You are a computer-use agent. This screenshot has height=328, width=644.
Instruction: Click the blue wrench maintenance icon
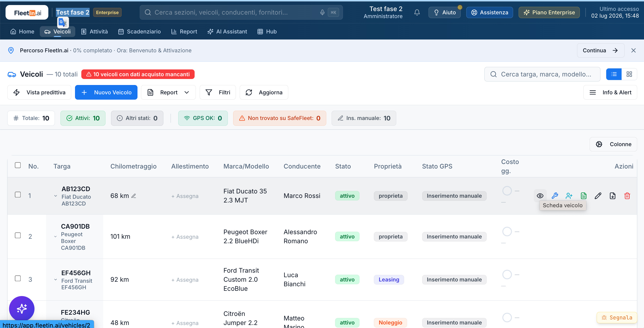click(x=555, y=196)
